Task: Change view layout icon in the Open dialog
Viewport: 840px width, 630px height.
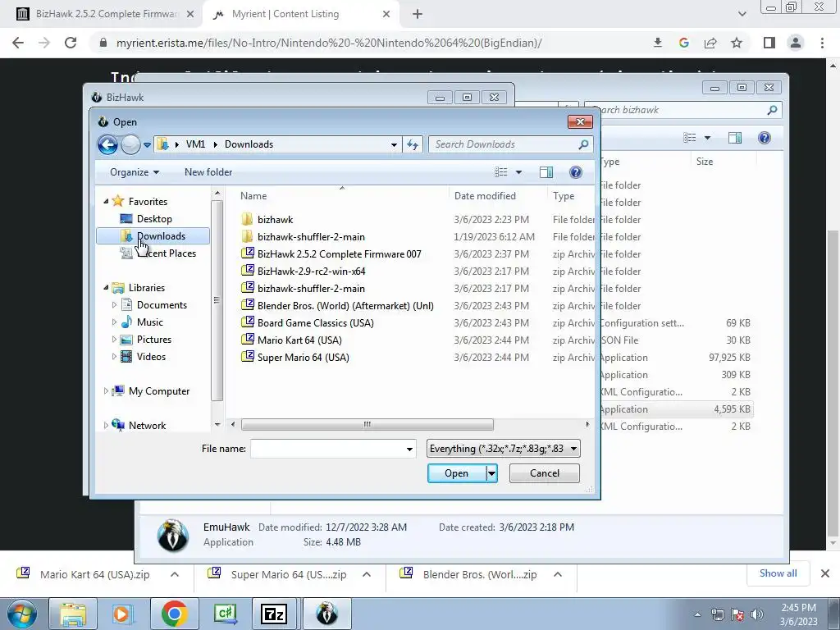Action: click(501, 172)
